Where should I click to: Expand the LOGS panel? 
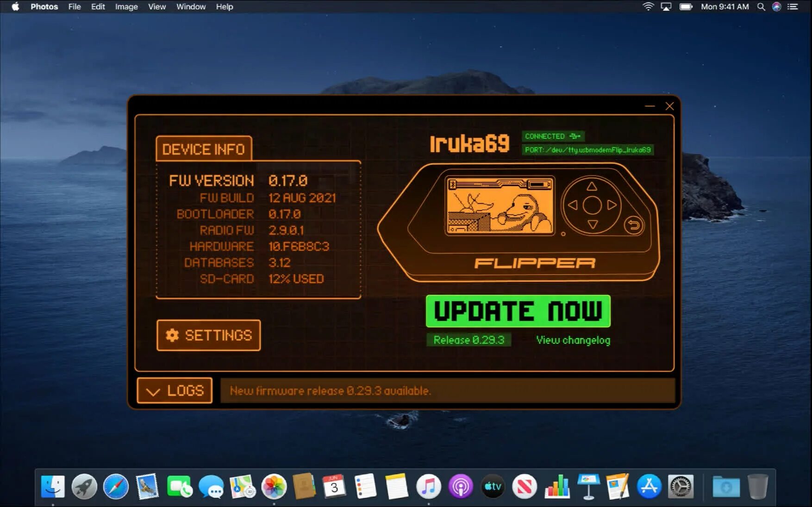175,390
